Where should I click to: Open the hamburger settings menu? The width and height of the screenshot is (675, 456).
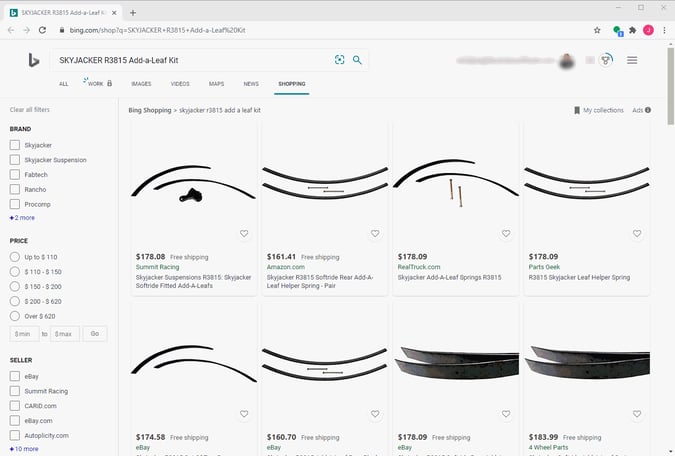632,60
